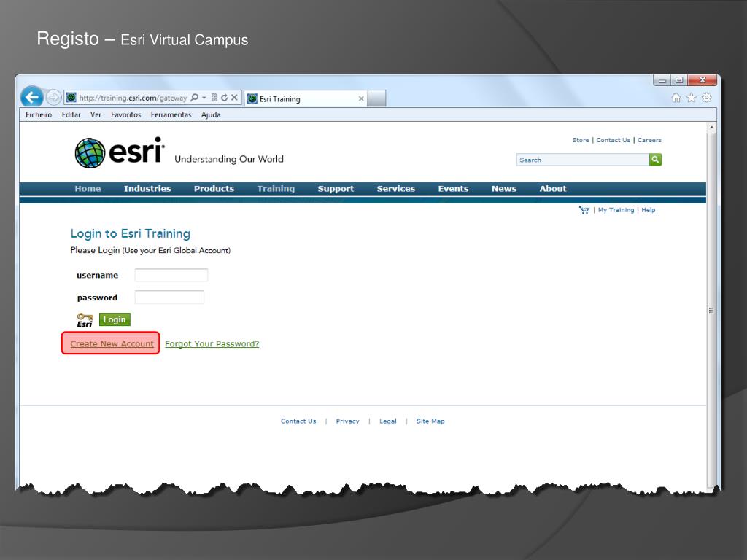Click the Store link

tap(580, 140)
